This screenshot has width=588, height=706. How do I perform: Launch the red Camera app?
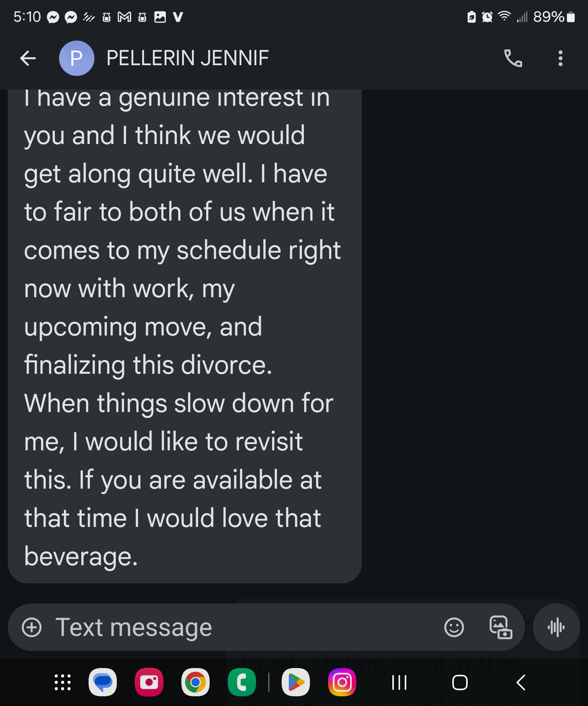(149, 682)
